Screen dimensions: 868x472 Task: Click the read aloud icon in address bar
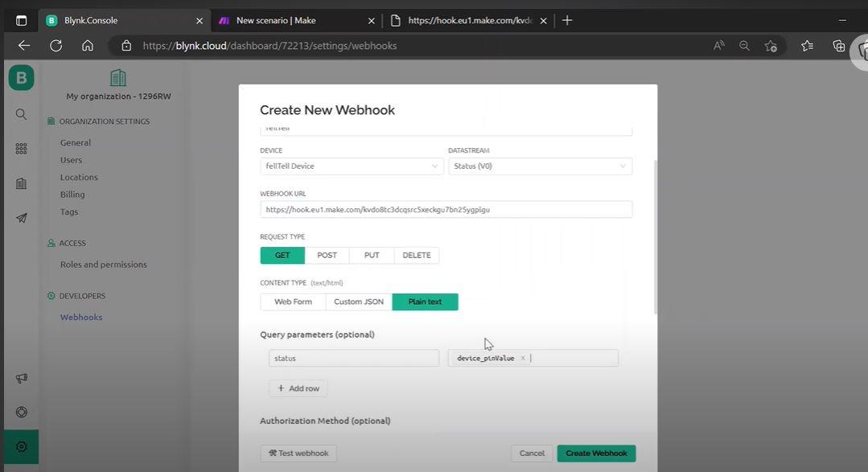point(718,45)
